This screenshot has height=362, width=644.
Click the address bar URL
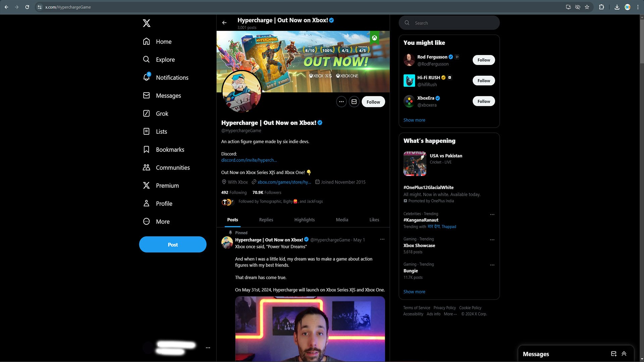pyautogui.click(x=68, y=7)
